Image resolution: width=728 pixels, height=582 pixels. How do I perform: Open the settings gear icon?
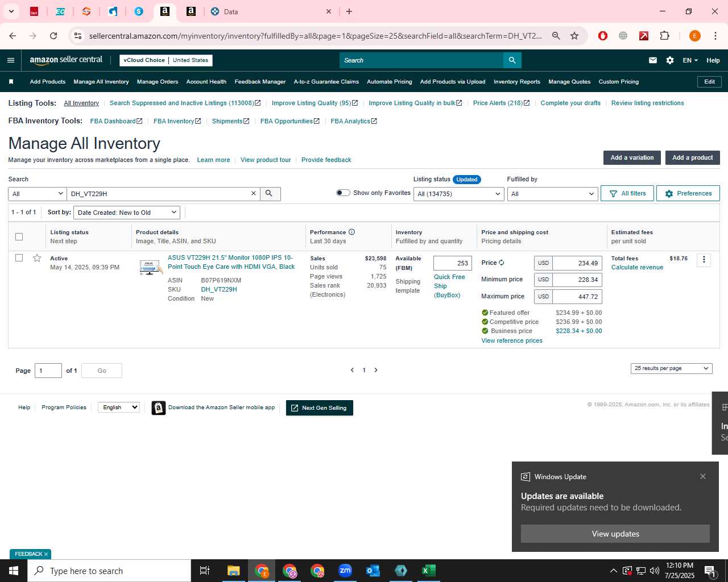pos(670,60)
